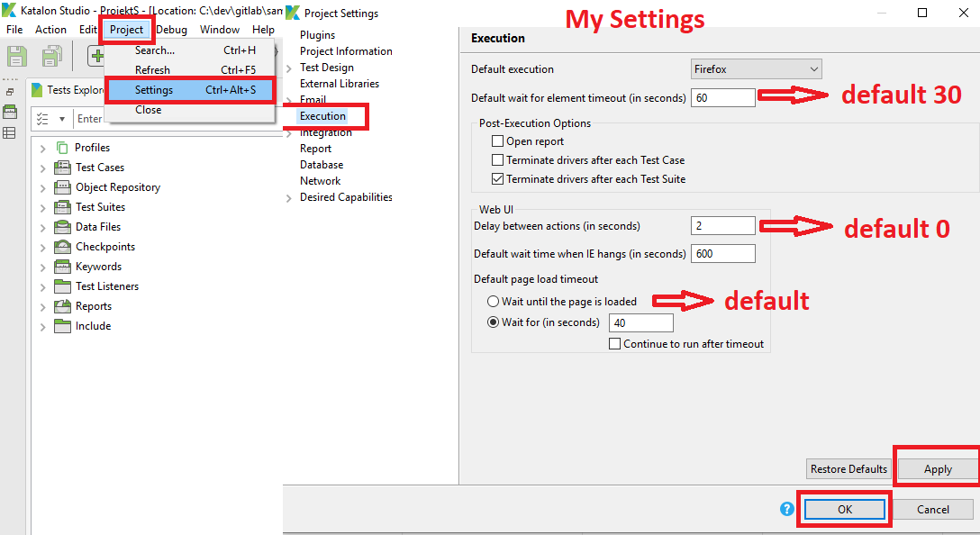Click the Delay between actions input field
Screen dimensions: 980x535
723,226
